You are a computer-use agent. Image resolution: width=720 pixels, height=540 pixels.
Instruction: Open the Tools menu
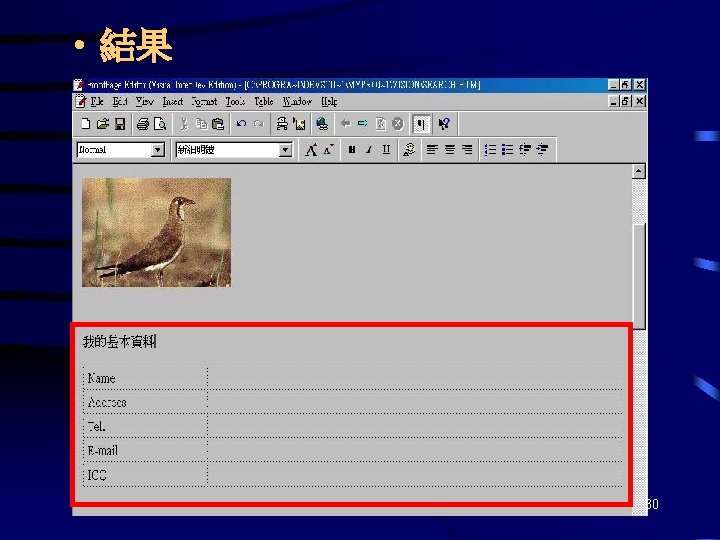point(235,101)
